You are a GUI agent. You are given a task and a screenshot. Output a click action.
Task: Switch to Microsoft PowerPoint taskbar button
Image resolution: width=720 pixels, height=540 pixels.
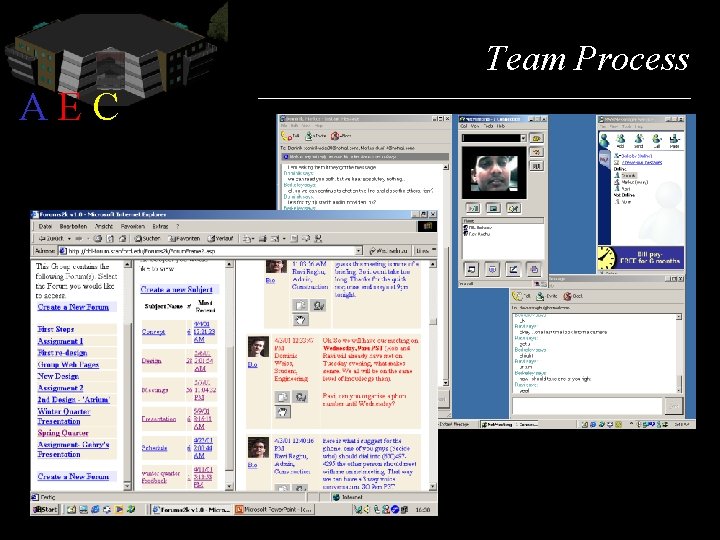click(274, 509)
